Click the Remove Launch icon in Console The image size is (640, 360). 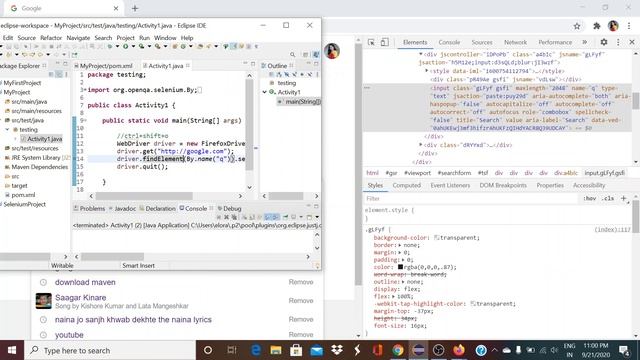point(227,217)
